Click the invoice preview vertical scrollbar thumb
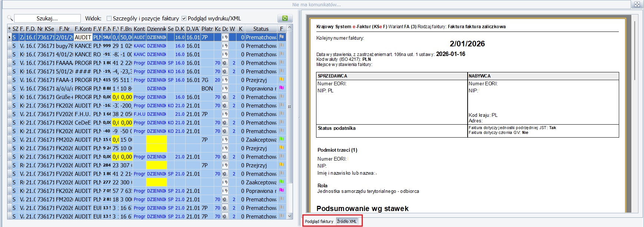Image resolution: width=644 pixels, height=227 pixels. tap(635, 51)
